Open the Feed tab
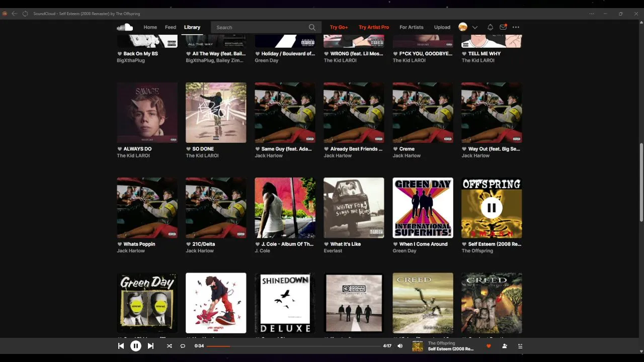 (171, 27)
